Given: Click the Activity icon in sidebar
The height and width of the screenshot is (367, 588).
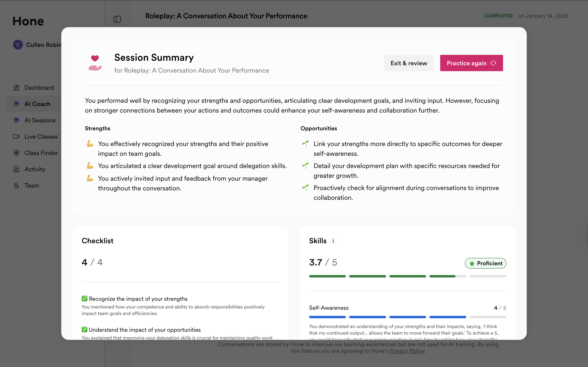Looking at the screenshot, I should click(x=16, y=169).
